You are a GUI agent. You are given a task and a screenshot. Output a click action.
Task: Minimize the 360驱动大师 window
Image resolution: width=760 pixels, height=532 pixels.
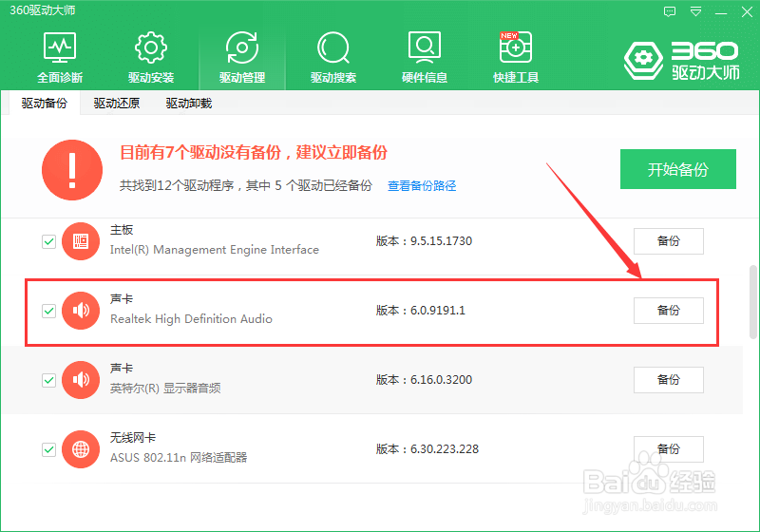pyautogui.click(x=721, y=11)
